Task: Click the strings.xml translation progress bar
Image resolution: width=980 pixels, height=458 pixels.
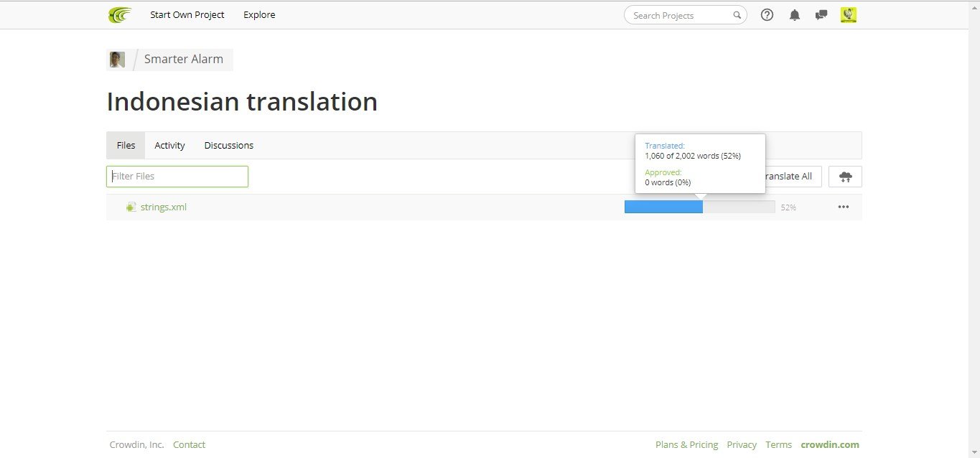Action: (x=699, y=207)
